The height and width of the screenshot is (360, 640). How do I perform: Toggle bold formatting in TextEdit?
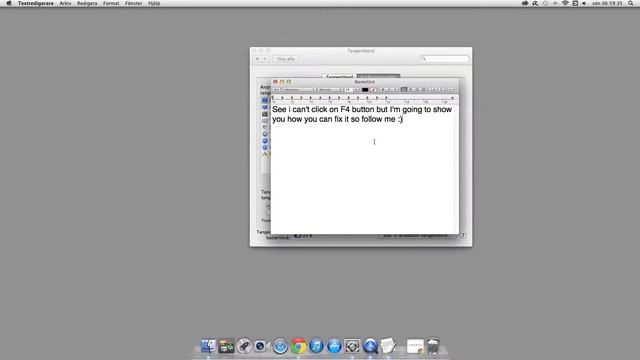[x=382, y=89]
